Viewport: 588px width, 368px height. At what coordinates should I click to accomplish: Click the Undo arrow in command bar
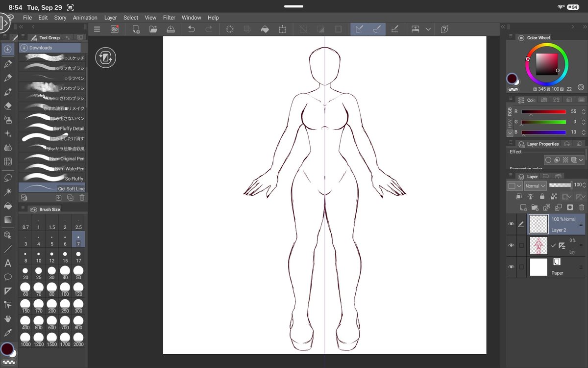pos(192,29)
